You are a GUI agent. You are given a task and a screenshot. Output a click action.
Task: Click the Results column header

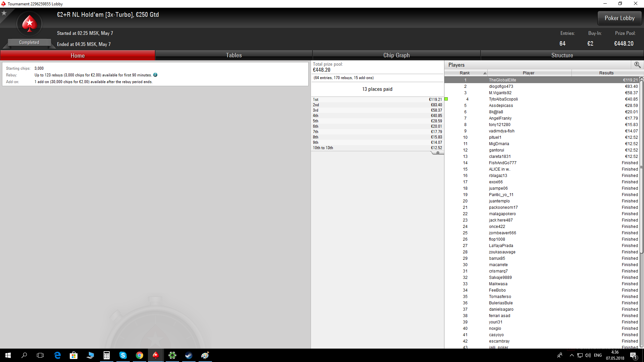coord(606,73)
